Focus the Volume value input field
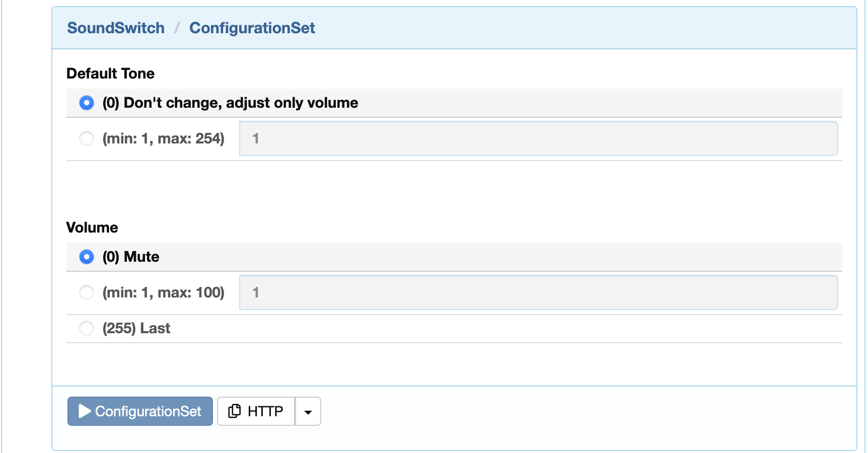868x453 pixels. (x=538, y=292)
